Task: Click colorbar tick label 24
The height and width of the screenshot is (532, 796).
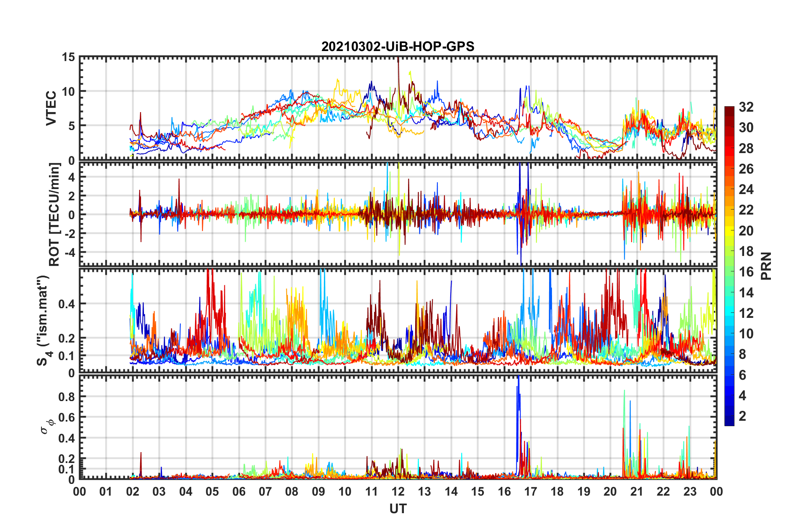Action: pyautogui.click(x=746, y=189)
